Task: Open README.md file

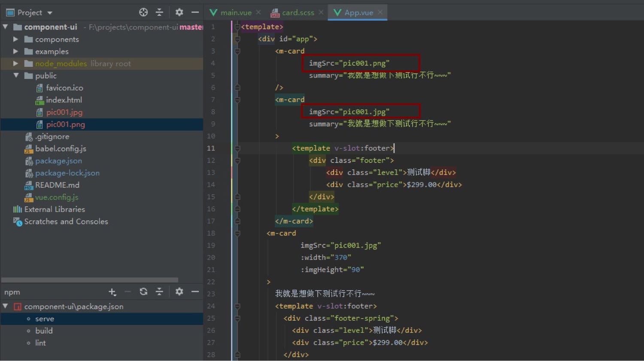Action: click(x=57, y=185)
